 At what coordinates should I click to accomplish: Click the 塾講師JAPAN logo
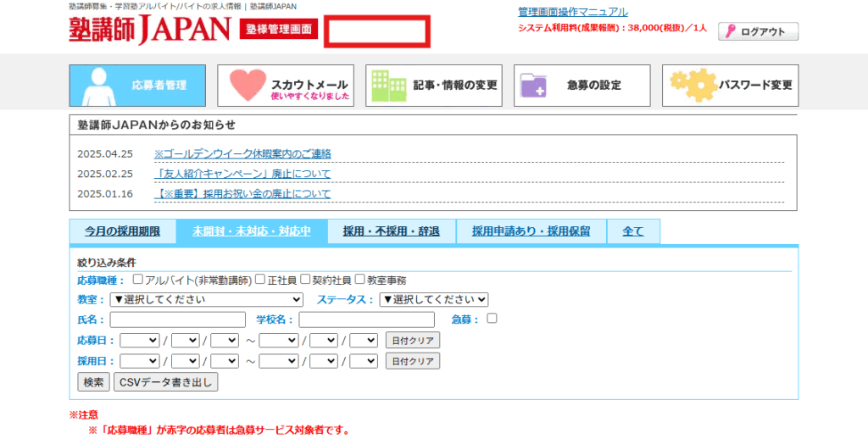click(x=149, y=30)
